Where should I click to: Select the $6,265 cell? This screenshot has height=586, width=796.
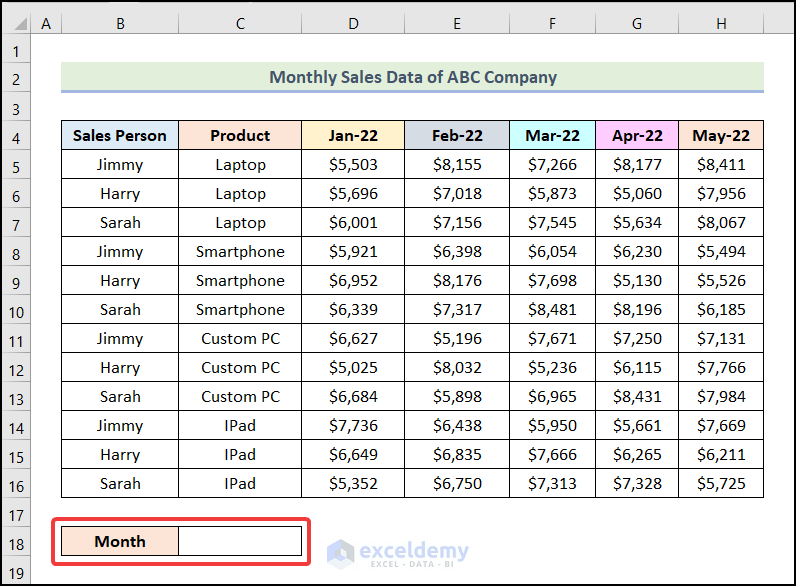(x=637, y=454)
